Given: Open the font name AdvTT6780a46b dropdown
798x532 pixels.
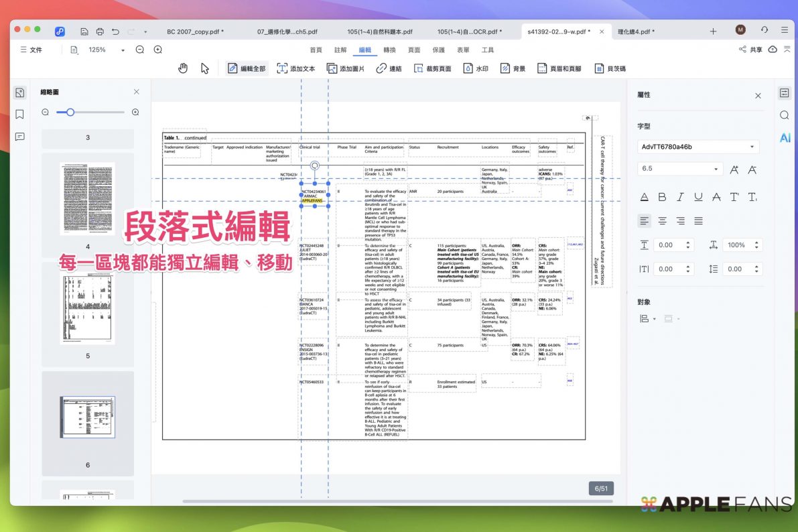Looking at the screenshot, I should 699,147.
